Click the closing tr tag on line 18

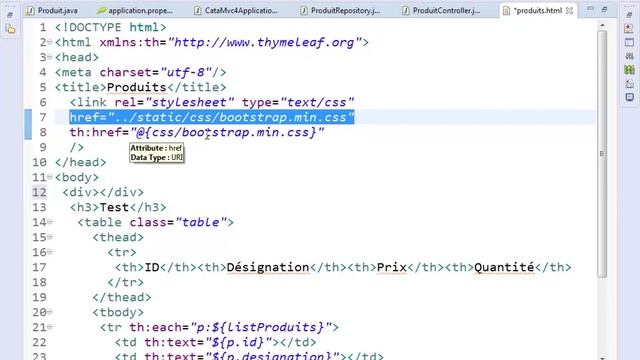click(x=125, y=282)
